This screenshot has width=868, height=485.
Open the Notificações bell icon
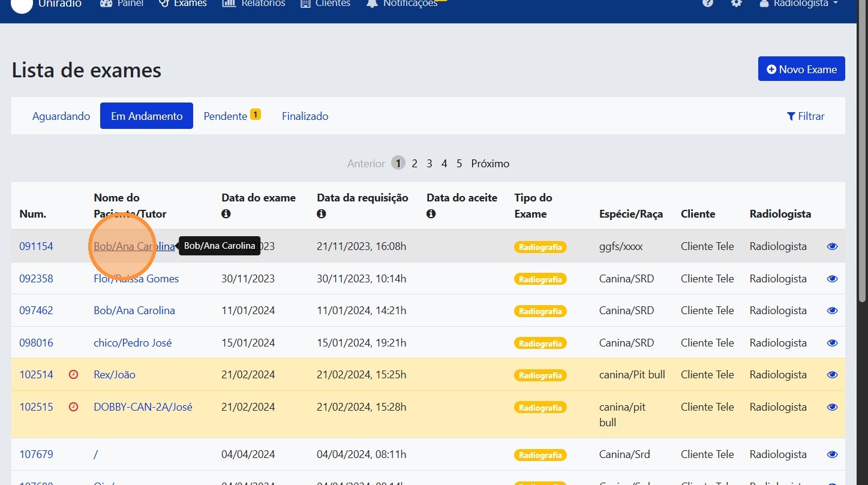(373, 4)
